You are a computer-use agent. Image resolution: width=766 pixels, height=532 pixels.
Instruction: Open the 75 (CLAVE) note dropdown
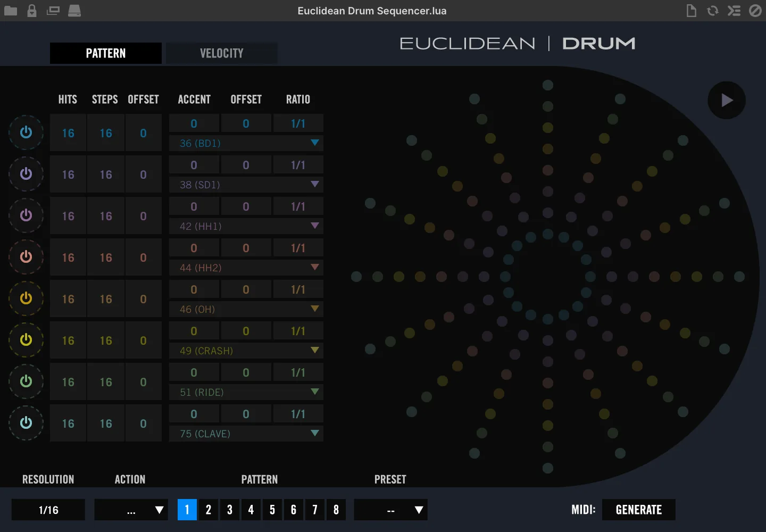pyautogui.click(x=246, y=434)
